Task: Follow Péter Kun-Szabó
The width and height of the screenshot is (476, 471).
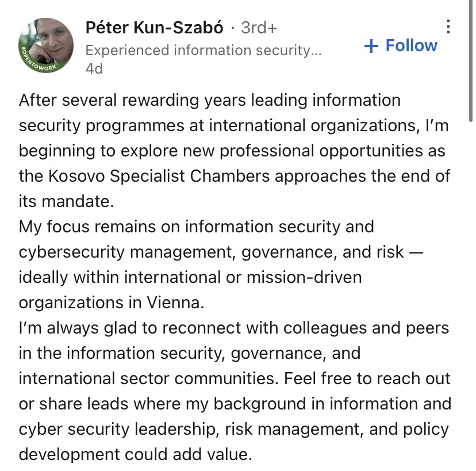Action: coord(410,45)
